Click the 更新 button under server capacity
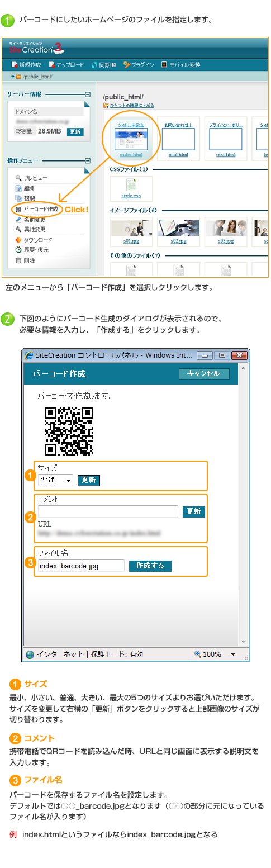The image size is (271, 868). tap(75, 132)
